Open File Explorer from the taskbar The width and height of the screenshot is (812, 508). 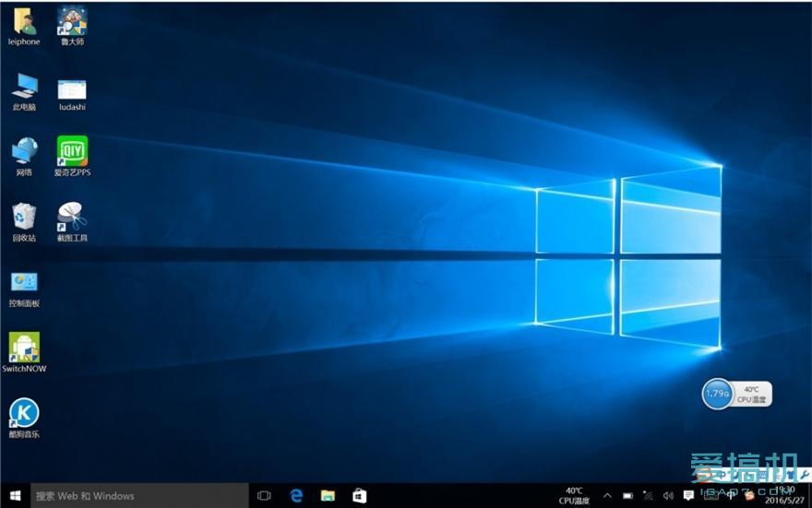click(328, 496)
